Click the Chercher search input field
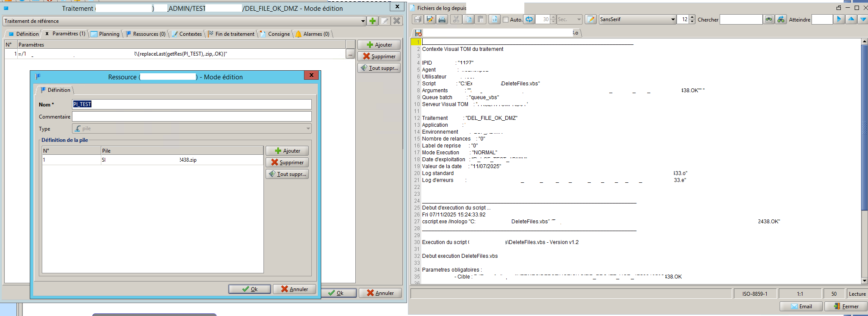Viewport: 868px width, 316px height. 741,19
